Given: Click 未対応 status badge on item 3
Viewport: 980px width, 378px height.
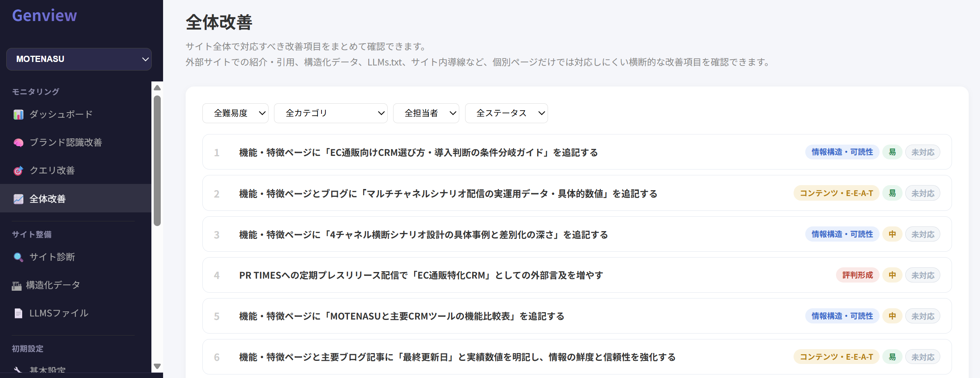Looking at the screenshot, I should tap(923, 234).
